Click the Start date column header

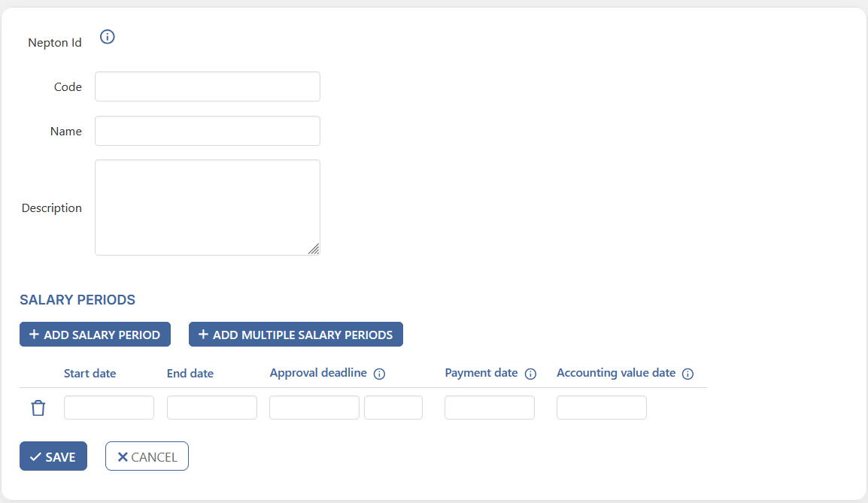point(90,374)
